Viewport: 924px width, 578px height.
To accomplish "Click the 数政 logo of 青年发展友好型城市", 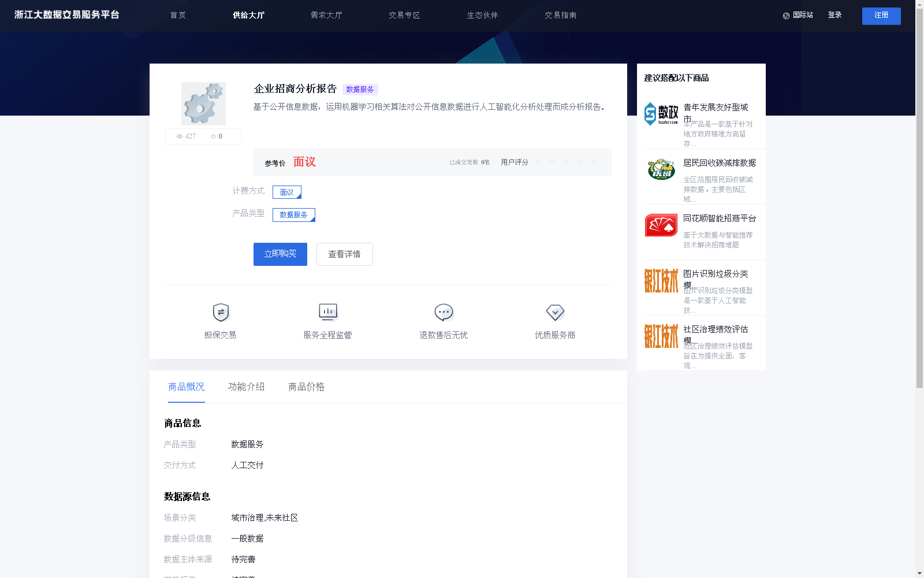I will coord(661,114).
